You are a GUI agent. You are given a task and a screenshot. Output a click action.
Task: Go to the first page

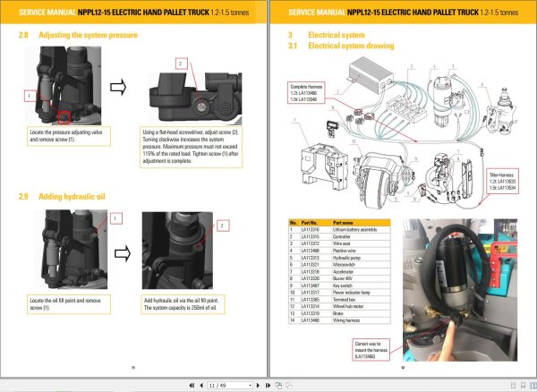192,386
